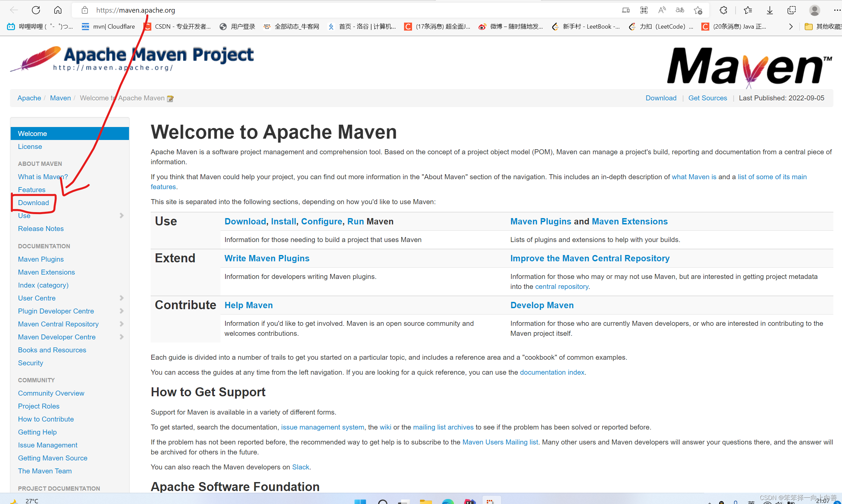Expand the User Centre submenu arrow

point(122,298)
